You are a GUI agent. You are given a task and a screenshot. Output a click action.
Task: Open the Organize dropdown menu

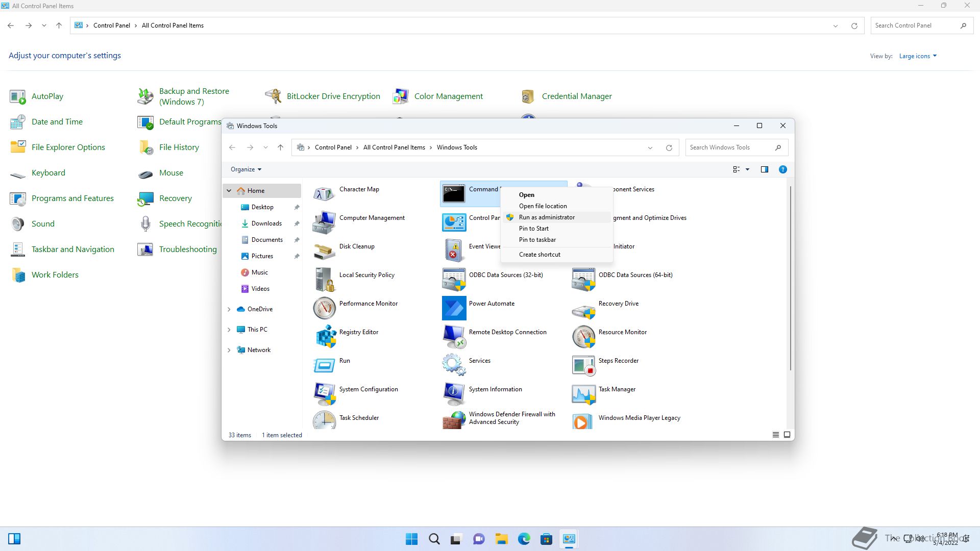point(246,169)
